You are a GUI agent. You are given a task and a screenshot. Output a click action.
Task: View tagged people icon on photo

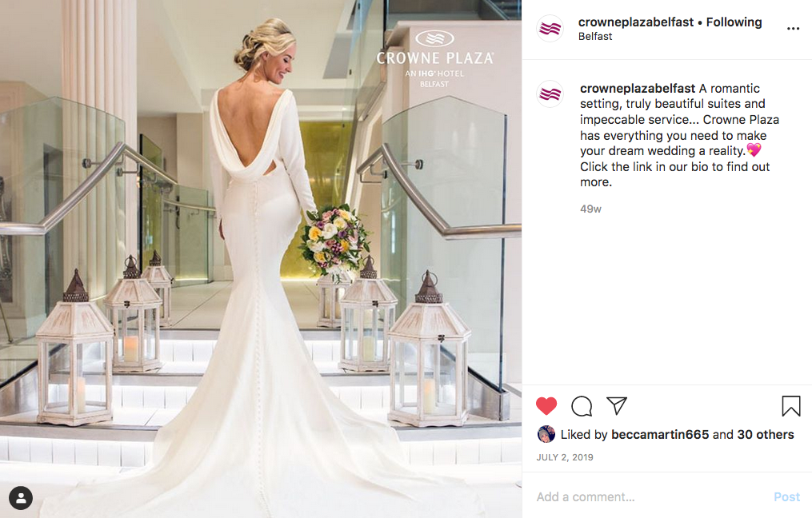(x=21, y=498)
